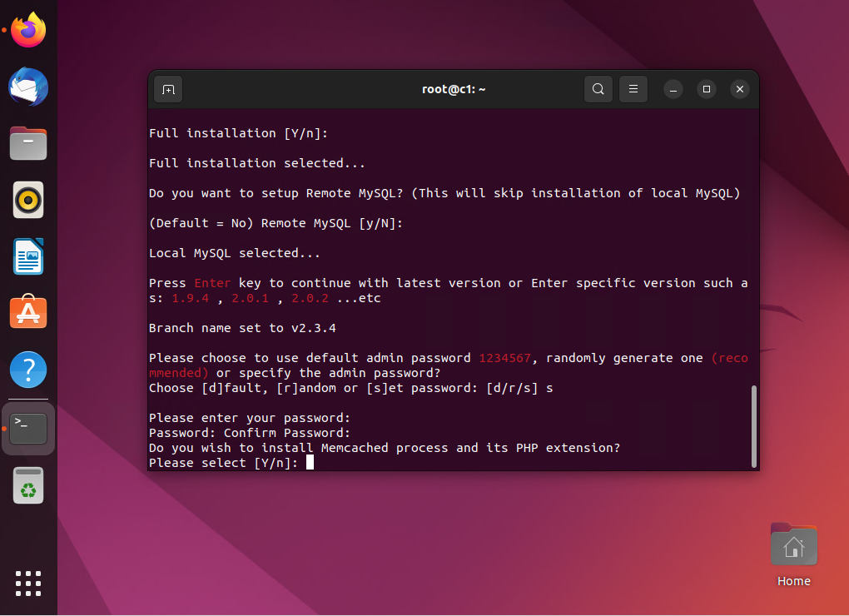Image resolution: width=849 pixels, height=616 pixels.
Task: Open Thunderbird mail client
Action: click(28, 87)
